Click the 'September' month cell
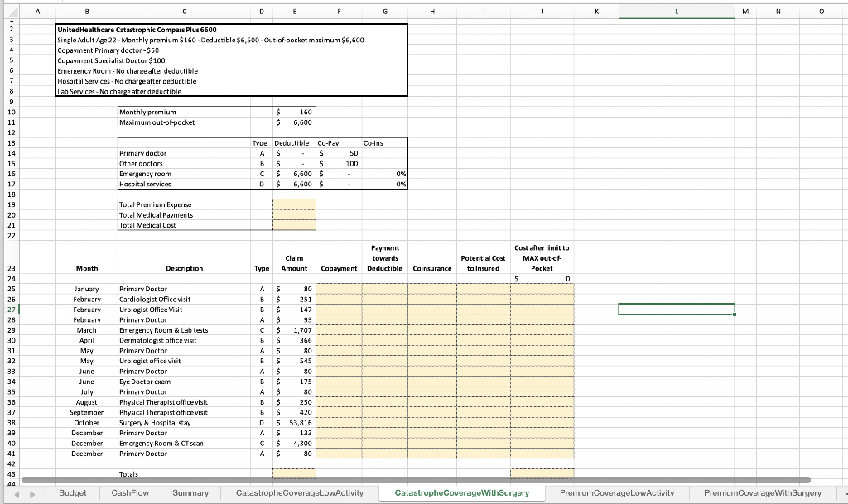This screenshot has height=504, width=848. 86,412
